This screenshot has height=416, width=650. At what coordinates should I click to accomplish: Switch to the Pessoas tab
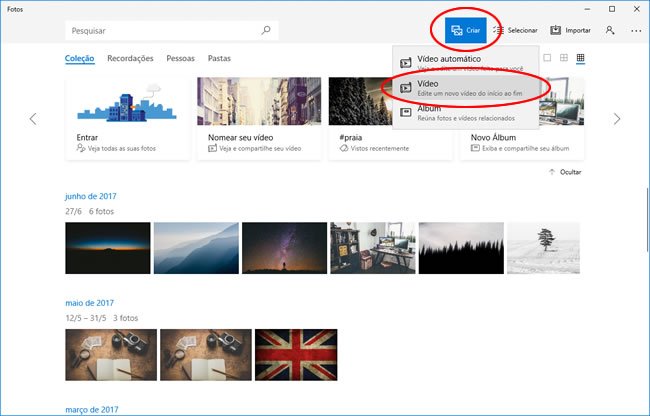coord(181,59)
